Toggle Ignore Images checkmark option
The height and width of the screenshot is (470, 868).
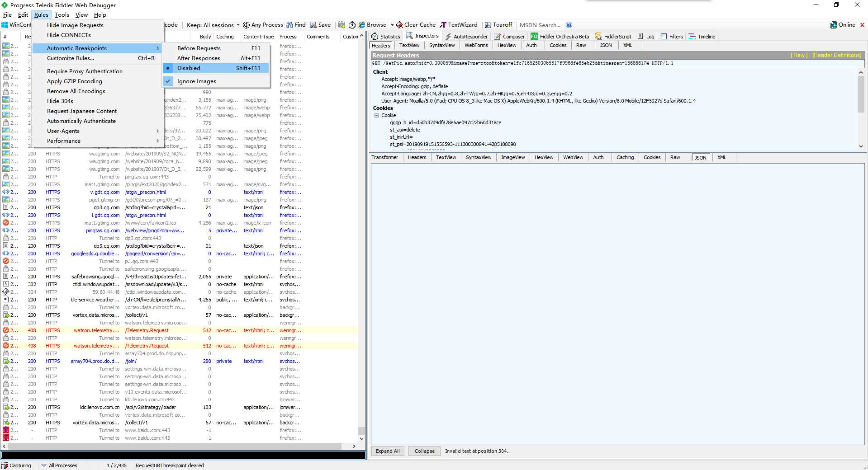pyautogui.click(x=216, y=81)
